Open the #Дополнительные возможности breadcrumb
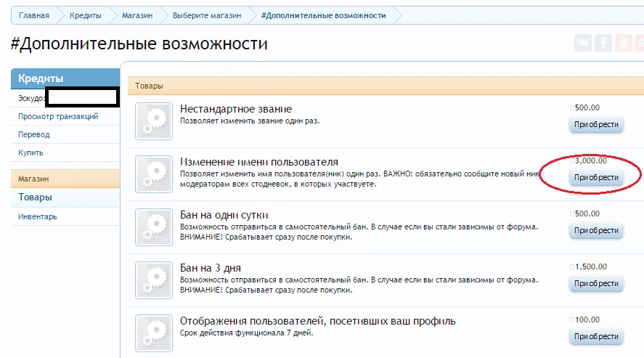The height and width of the screenshot is (358, 644). point(324,15)
